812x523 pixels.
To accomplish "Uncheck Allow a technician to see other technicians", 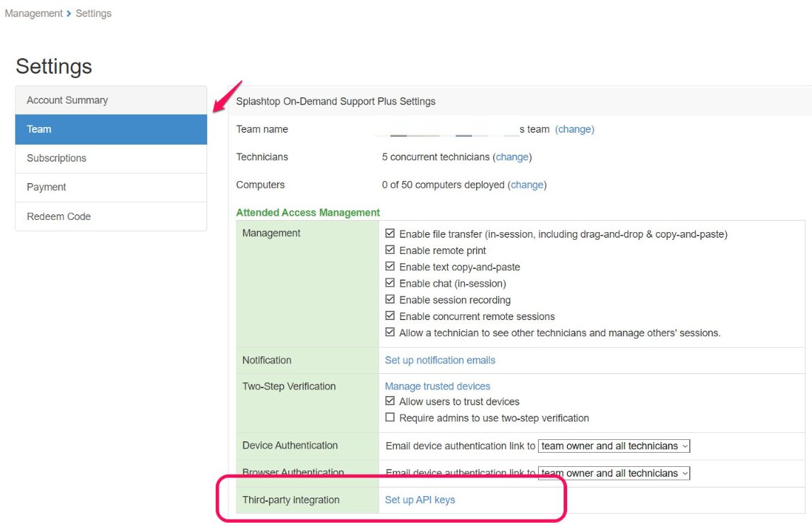I will pos(390,332).
